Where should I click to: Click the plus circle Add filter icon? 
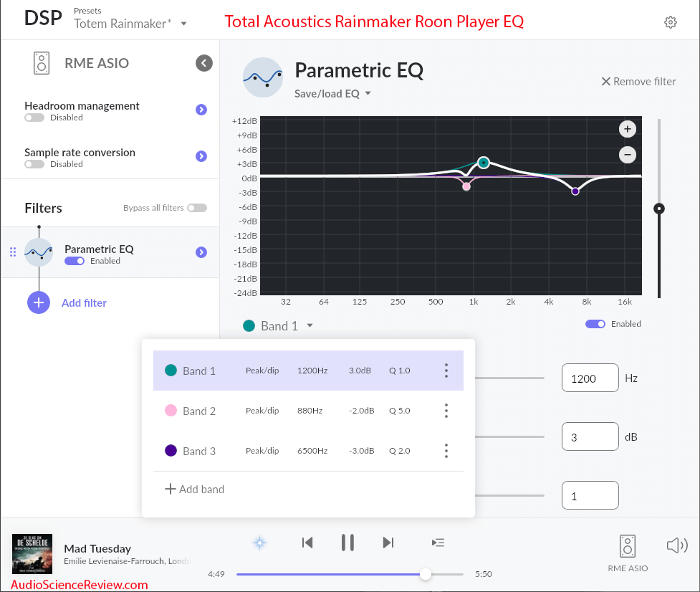[x=39, y=302]
